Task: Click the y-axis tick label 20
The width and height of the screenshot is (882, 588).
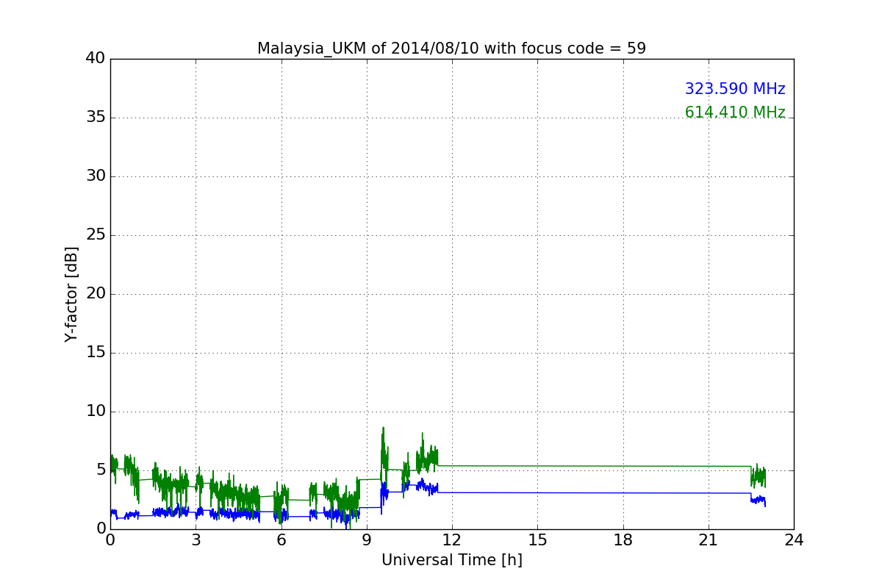Action: click(96, 294)
